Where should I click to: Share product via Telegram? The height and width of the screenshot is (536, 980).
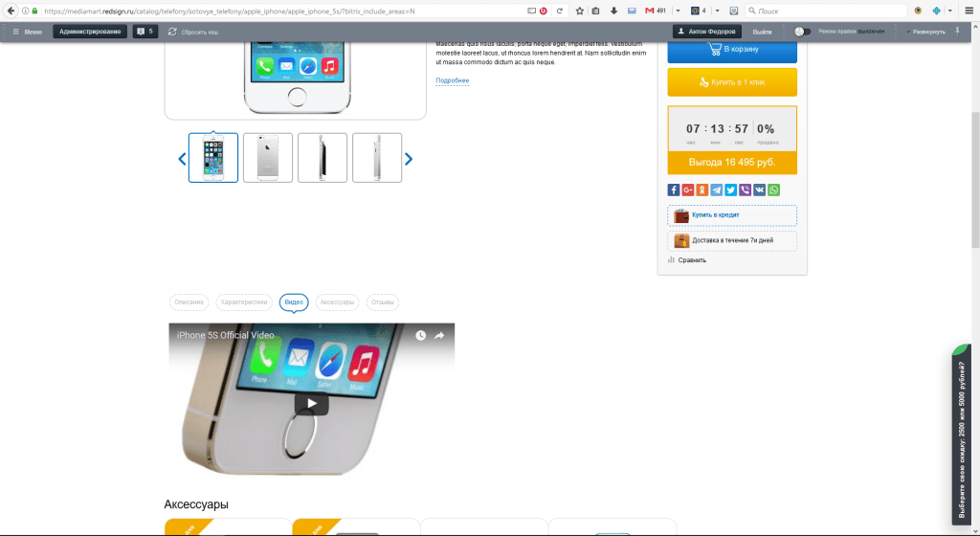[x=716, y=190]
